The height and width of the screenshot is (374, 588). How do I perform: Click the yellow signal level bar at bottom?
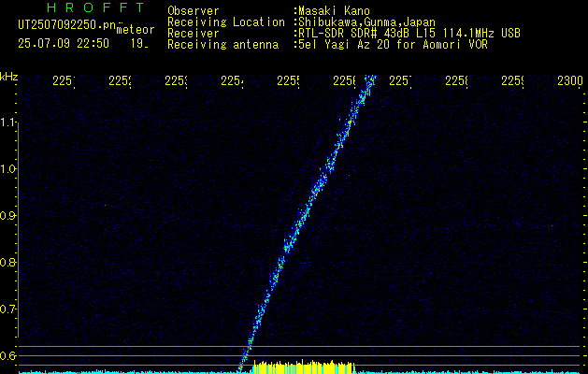[x=304, y=367]
